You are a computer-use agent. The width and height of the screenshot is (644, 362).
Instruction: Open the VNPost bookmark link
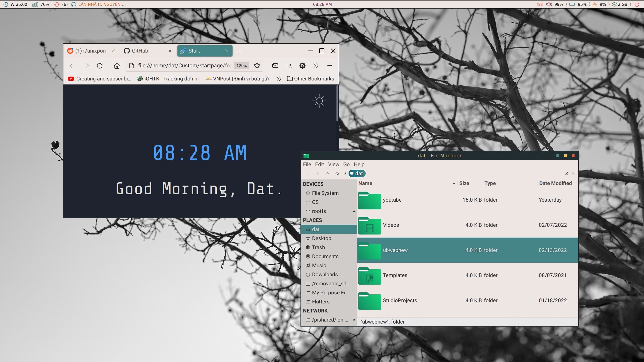point(237,79)
